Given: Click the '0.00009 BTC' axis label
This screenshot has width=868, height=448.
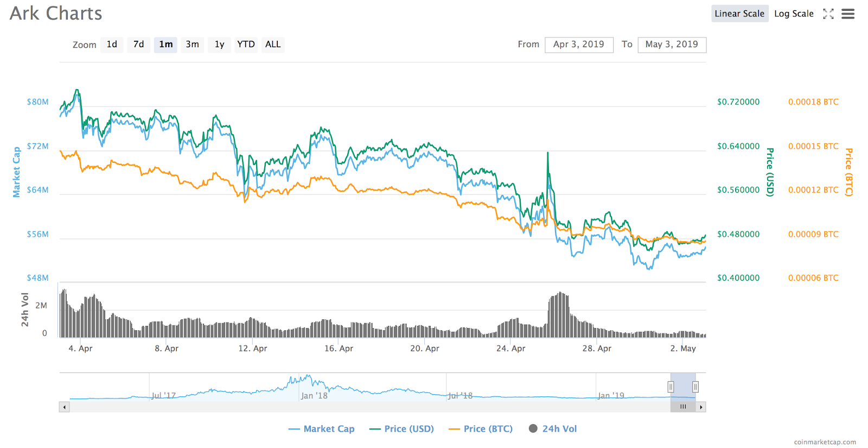Looking at the screenshot, I should point(813,235).
